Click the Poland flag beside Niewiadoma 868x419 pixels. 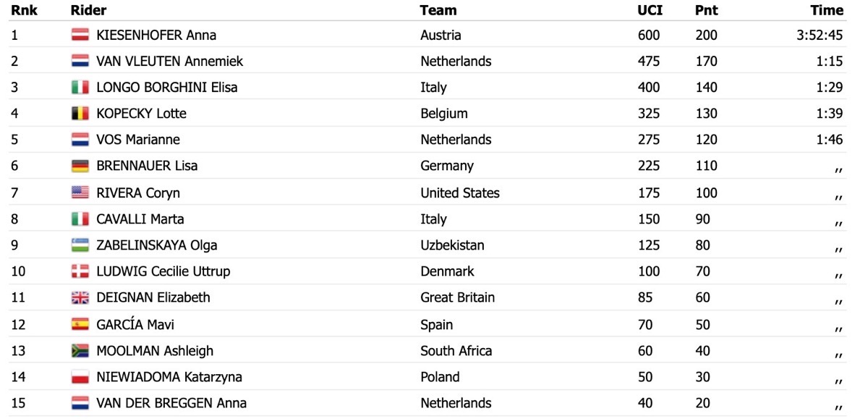tap(80, 376)
